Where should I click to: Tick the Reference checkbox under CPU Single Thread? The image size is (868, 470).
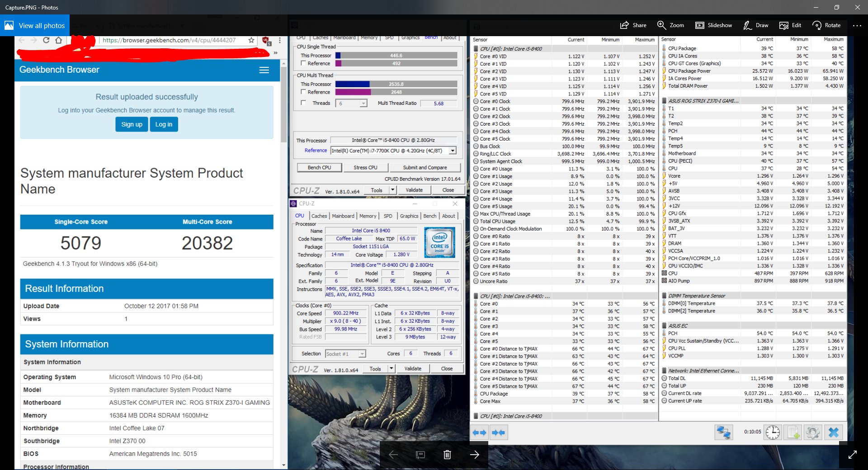pyautogui.click(x=304, y=63)
